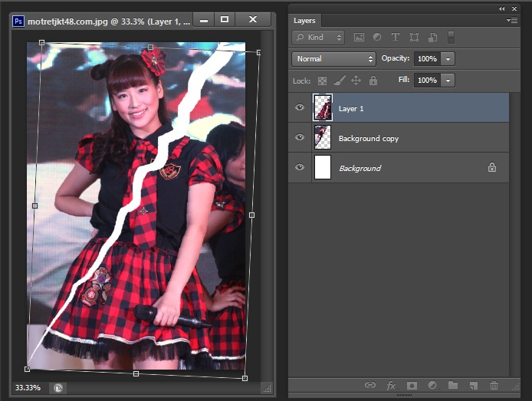This screenshot has width=532, height=401.
Task: Maximize the motretjkt48.com.jpg document window
Action: point(225,20)
